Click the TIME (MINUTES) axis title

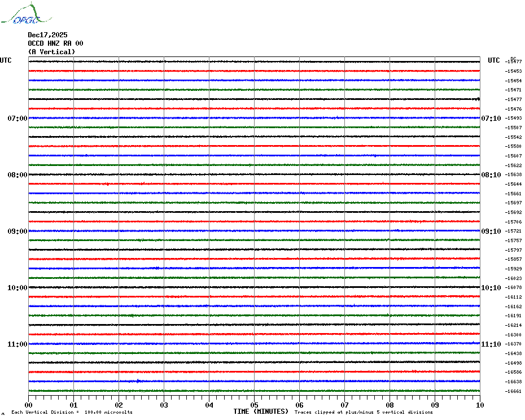click(x=261, y=412)
